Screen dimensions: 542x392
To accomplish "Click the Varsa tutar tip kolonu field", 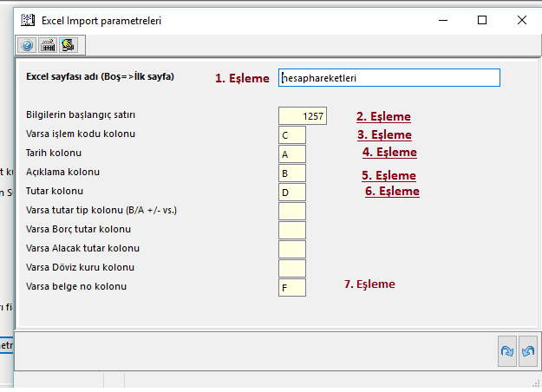I will (x=292, y=211).
